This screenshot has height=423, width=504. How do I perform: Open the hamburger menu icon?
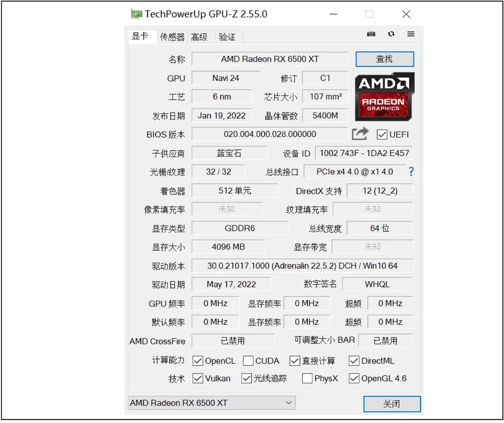pyautogui.click(x=411, y=34)
